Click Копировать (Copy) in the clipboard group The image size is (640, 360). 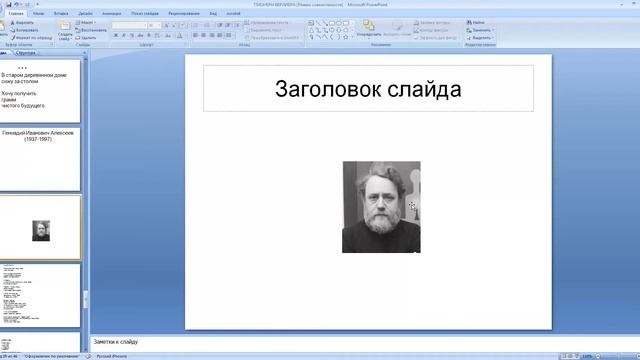click(24, 30)
